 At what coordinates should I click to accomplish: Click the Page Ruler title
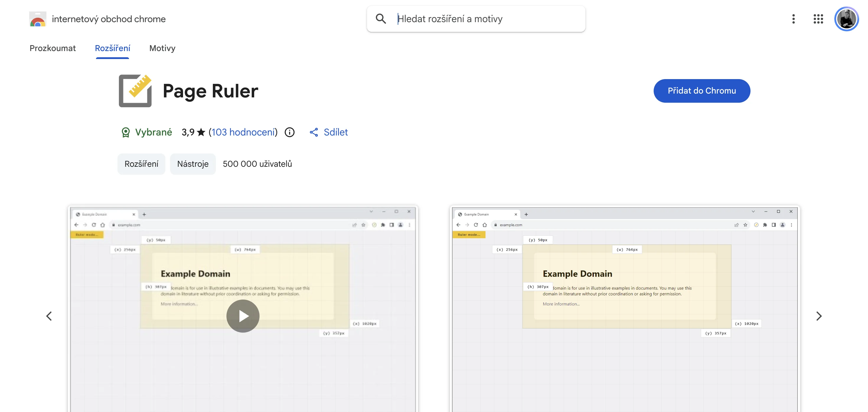point(210,91)
